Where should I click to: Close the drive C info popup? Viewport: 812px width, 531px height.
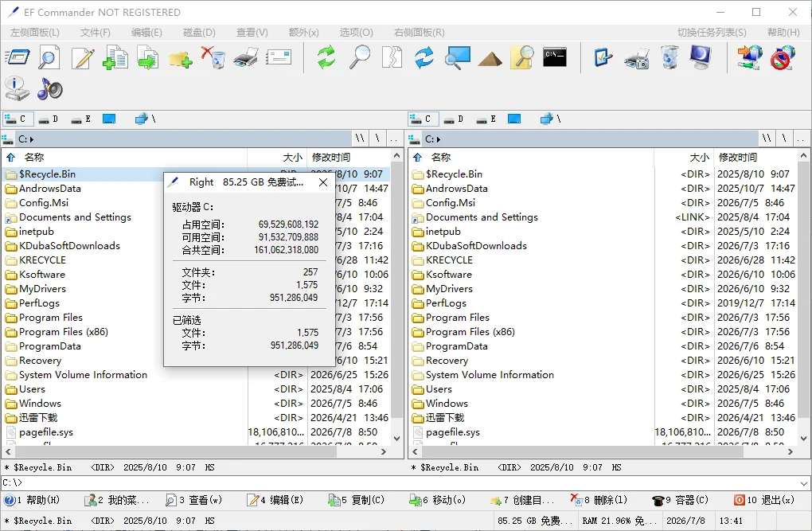323,182
